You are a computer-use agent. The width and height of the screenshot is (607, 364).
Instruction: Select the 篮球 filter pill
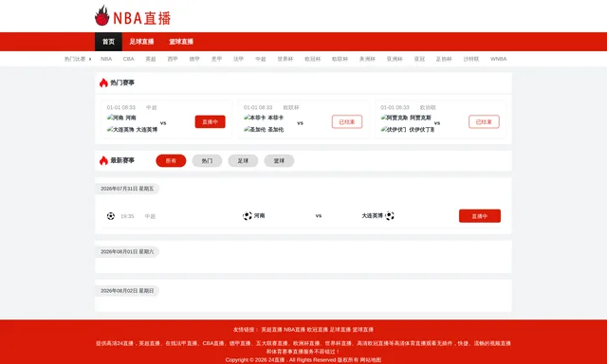tap(279, 161)
